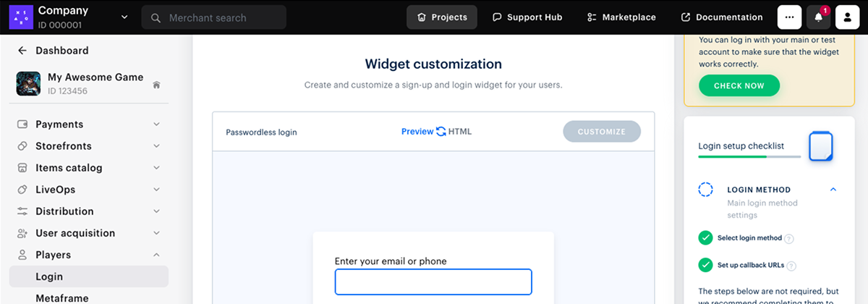Image resolution: width=868 pixels, height=304 pixels.
Task: Toggle the Set up callback URLs checkmark
Action: pos(705,265)
